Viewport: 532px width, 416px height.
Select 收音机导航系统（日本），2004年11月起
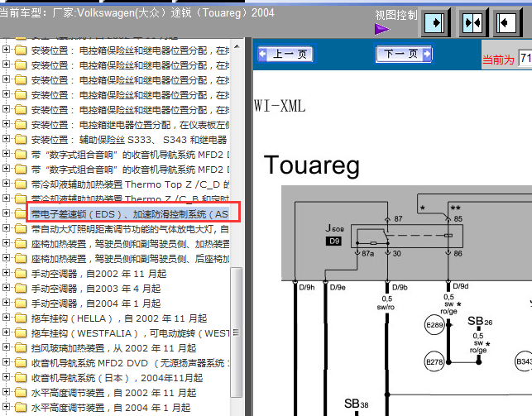[x=117, y=378]
